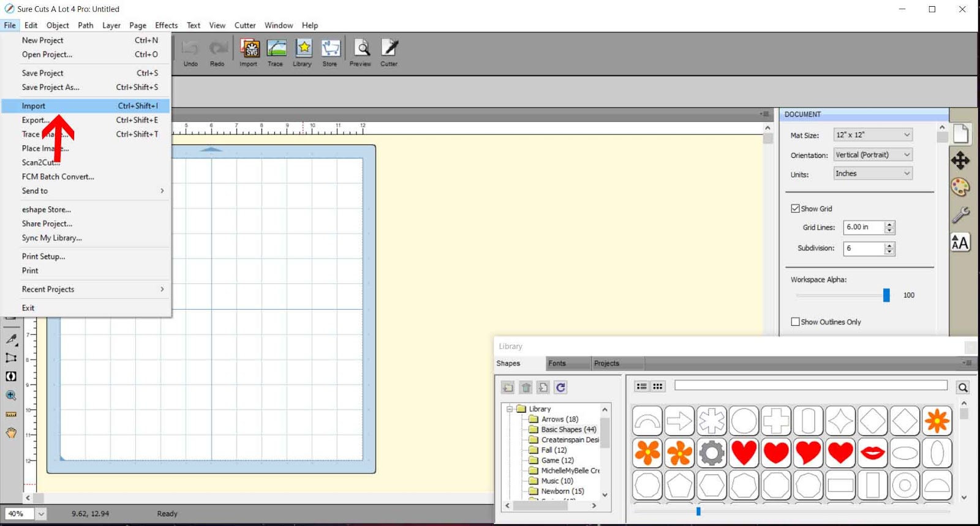Adjust the library thumbnail size slider

pyautogui.click(x=698, y=511)
